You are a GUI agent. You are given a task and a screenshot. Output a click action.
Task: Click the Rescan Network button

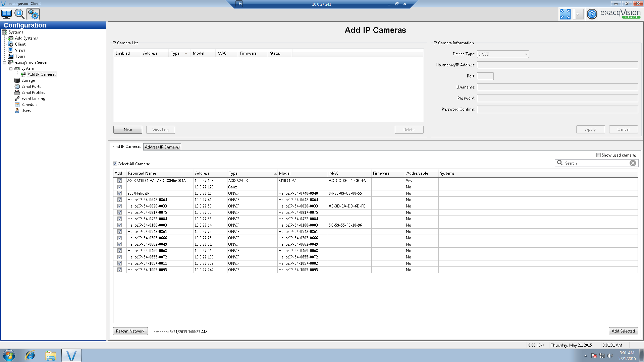pos(130,331)
